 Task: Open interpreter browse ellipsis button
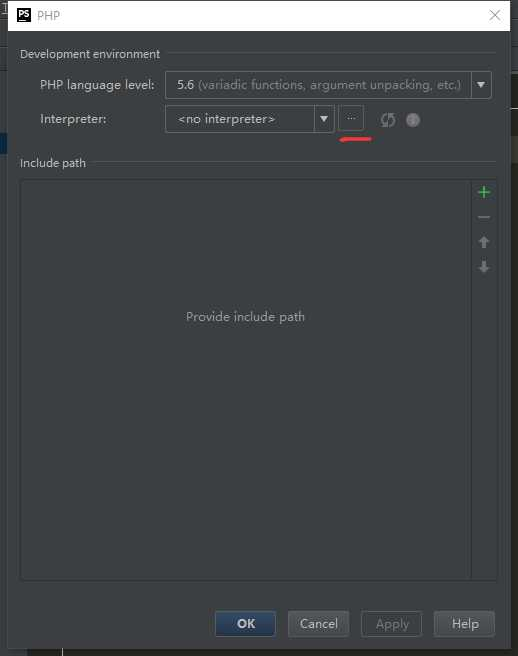pyautogui.click(x=351, y=118)
